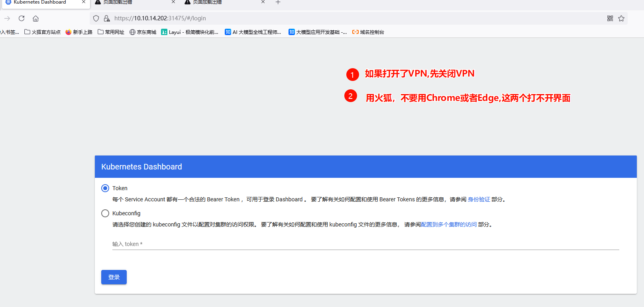Click the Kubernetes Dashboard header title
644x307 pixels.
coord(141,167)
